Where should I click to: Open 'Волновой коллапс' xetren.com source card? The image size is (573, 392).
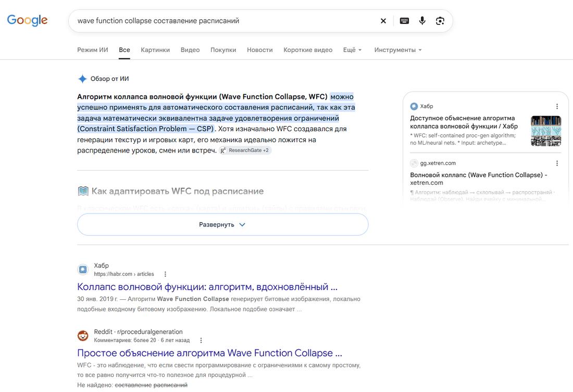[478, 179]
